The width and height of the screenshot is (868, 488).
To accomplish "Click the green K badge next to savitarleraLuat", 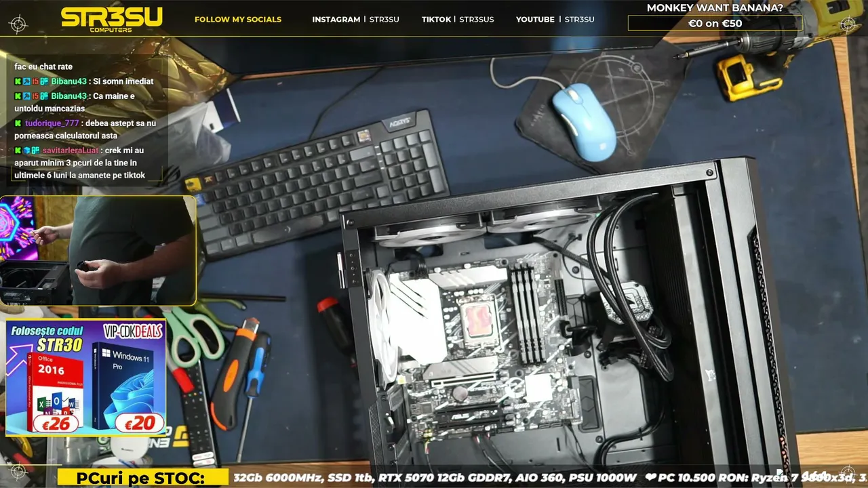I will point(18,150).
